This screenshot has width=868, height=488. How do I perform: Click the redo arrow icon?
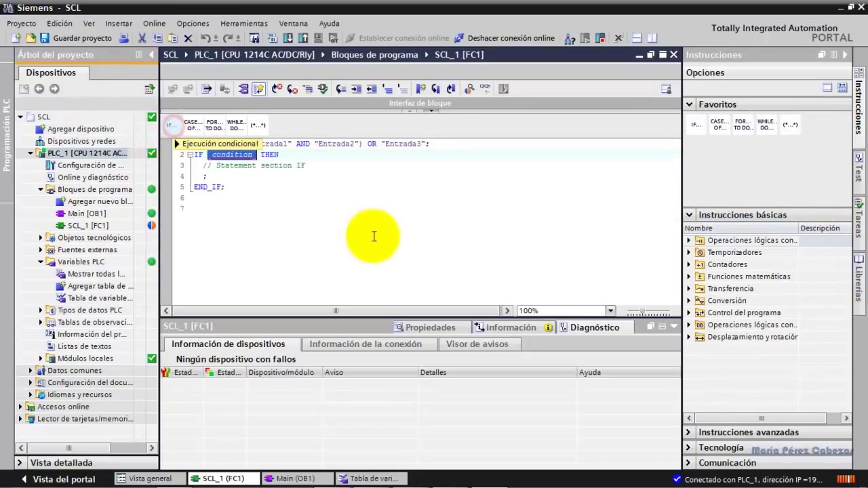(x=228, y=38)
